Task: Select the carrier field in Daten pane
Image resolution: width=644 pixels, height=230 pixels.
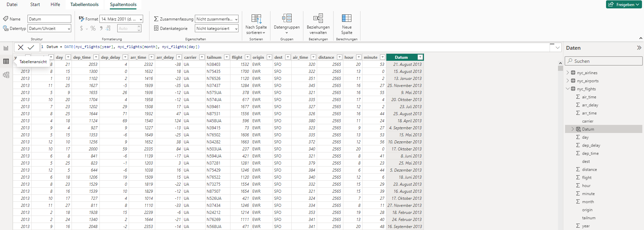Action: coord(588,121)
